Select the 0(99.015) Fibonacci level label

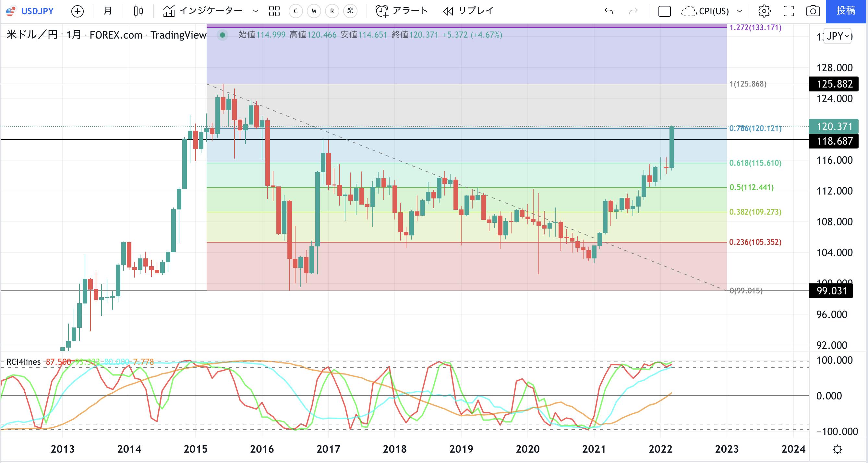[746, 291]
